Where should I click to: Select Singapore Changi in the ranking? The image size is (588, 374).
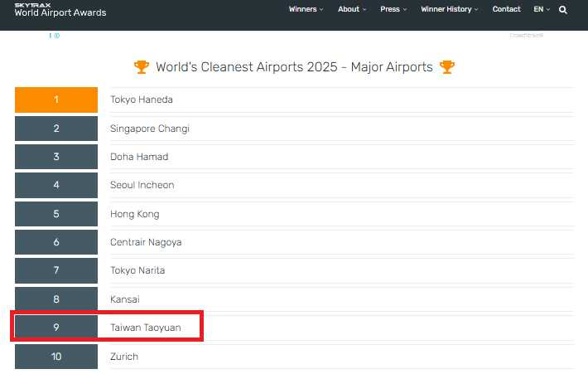[x=150, y=129]
